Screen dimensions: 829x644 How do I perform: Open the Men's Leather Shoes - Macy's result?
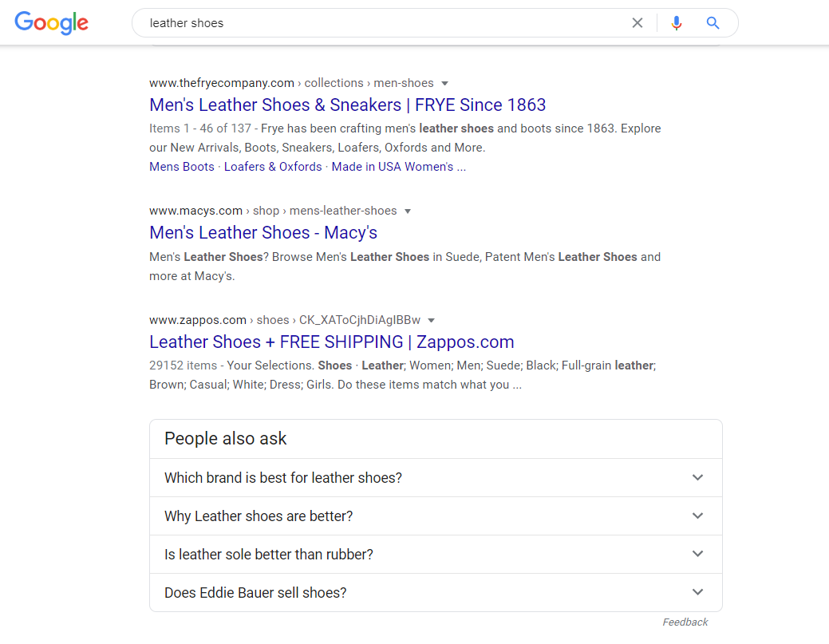pyautogui.click(x=263, y=233)
